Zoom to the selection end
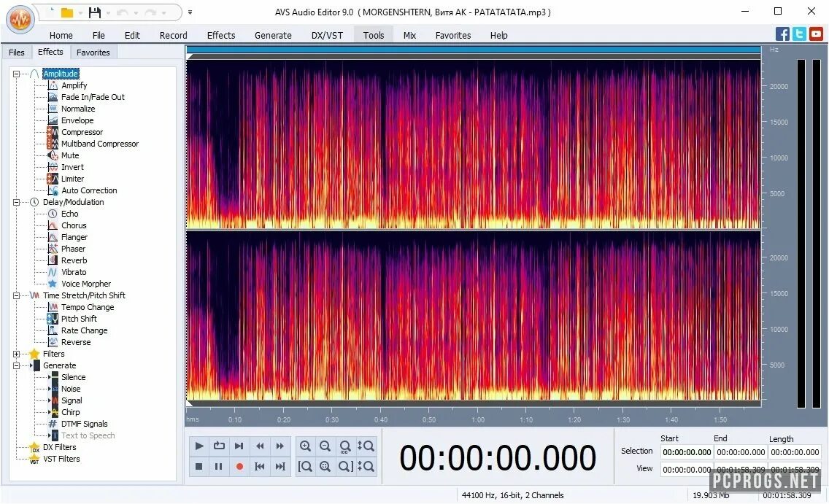Screen dimensions: 829x504 [x=345, y=467]
